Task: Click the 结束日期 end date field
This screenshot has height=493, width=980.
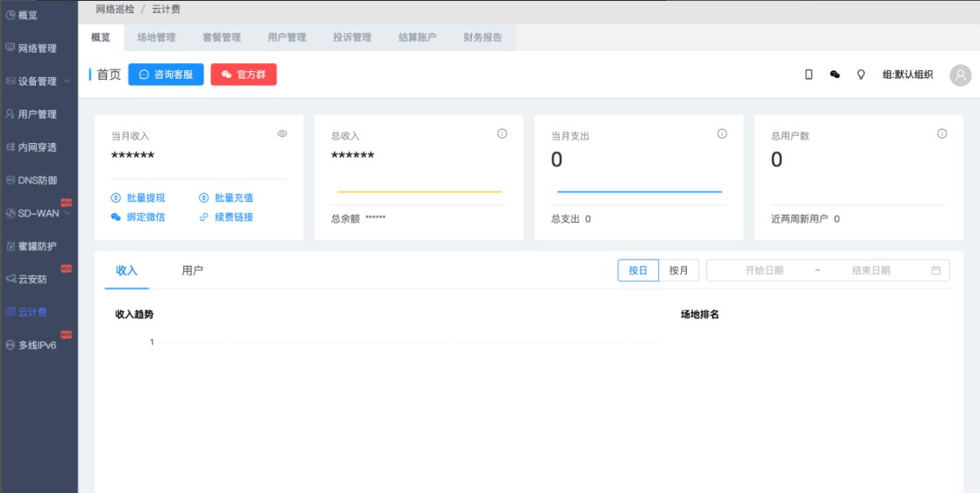Action: (870, 270)
